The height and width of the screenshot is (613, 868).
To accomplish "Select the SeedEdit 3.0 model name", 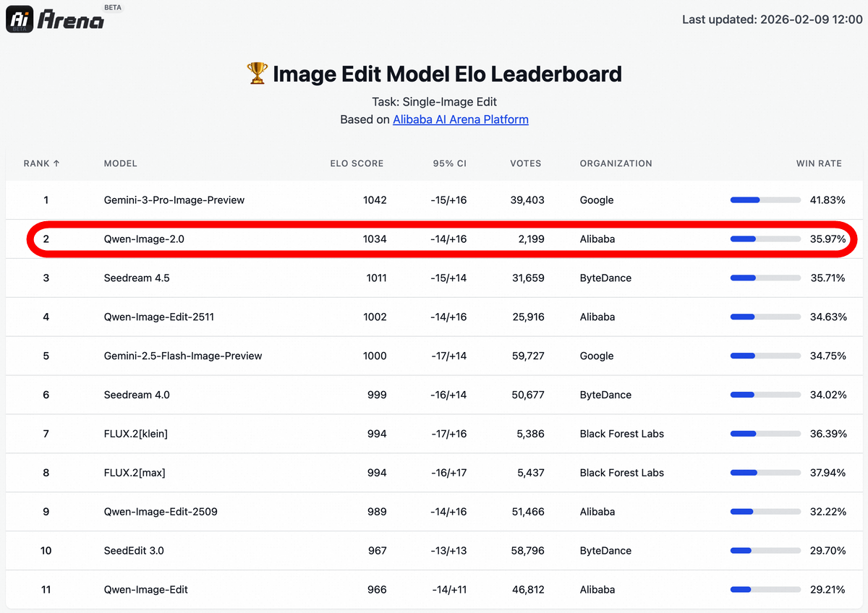I will pyautogui.click(x=134, y=551).
